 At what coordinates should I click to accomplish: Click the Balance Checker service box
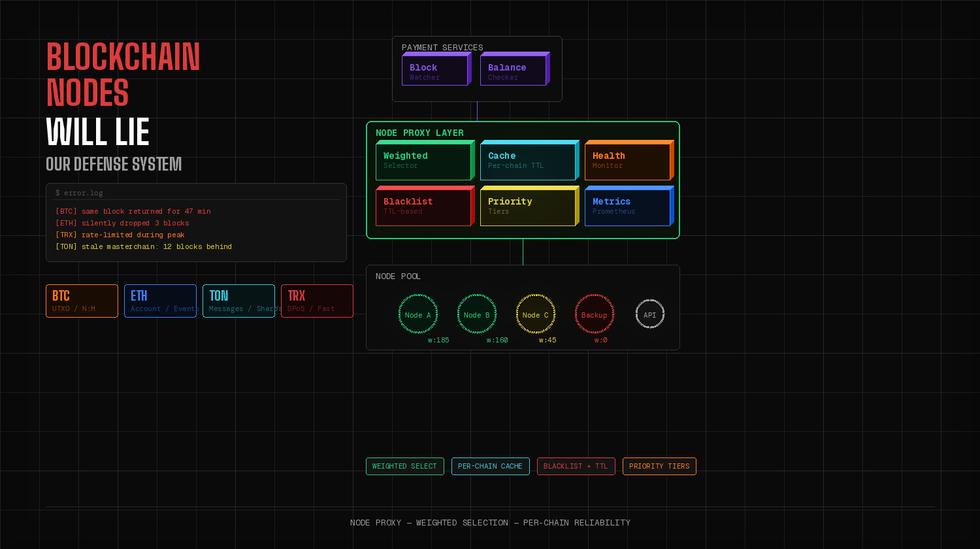click(515, 69)
